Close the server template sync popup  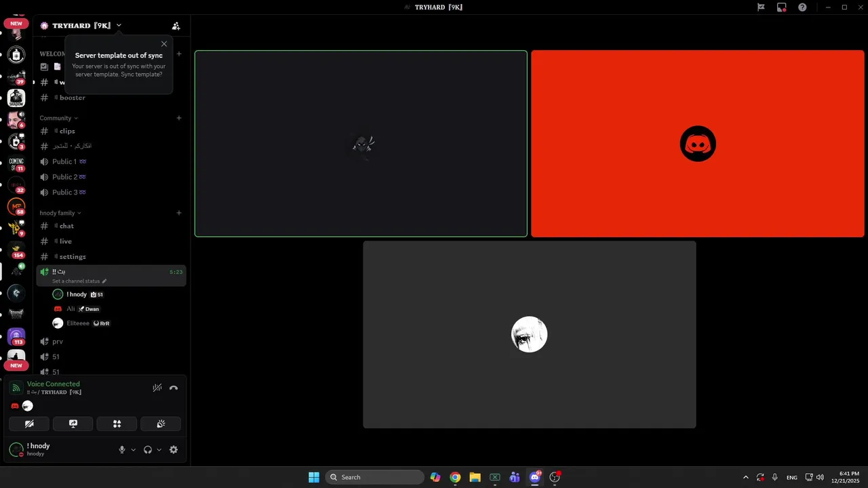click(x=164, y=44)
